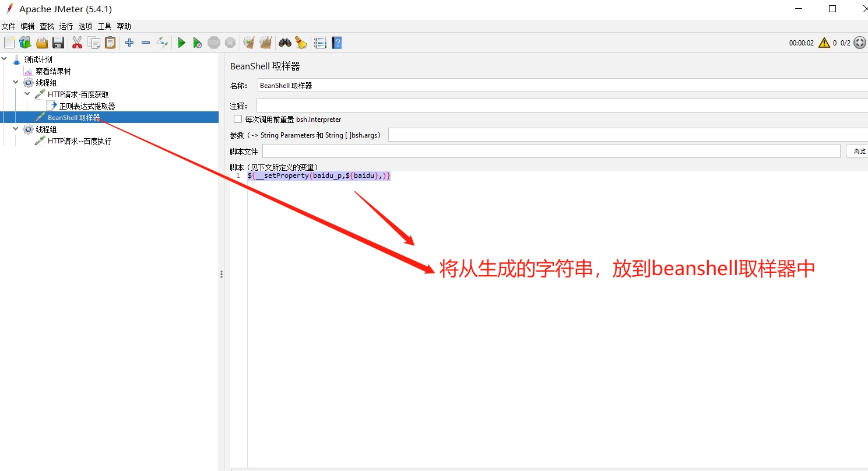Click the Copy toolbar icon

(x=94, y=43)
